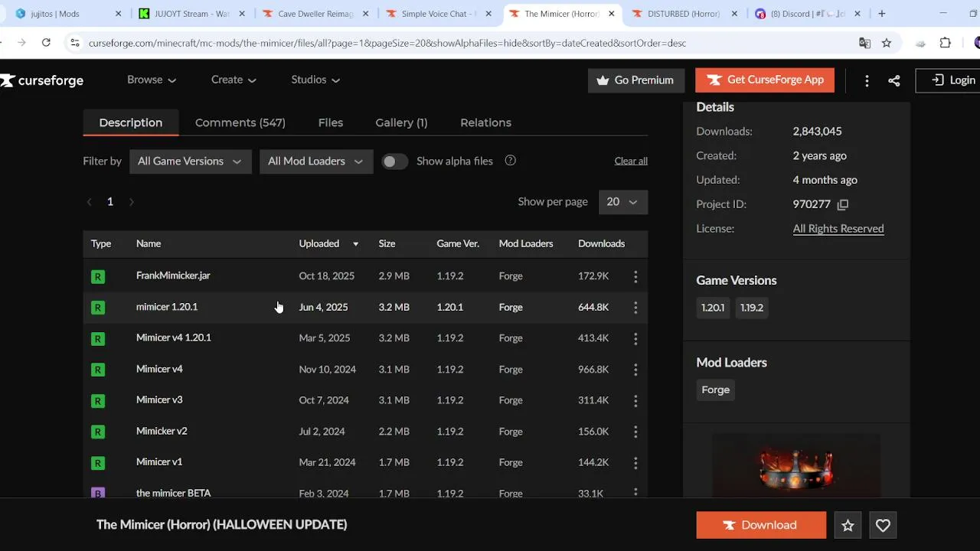
Task: Open options menu for Mimicer v3 row
Action: [x=635, y=400]
